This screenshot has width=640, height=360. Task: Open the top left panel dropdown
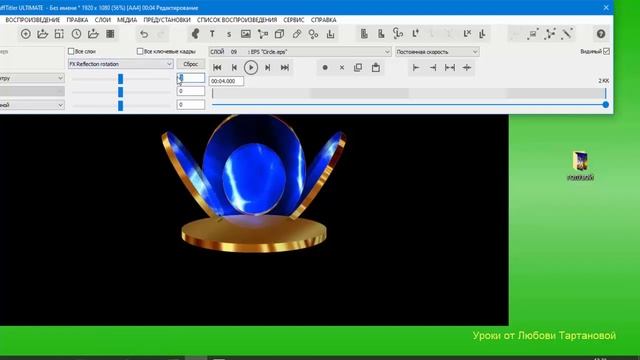[x=32, y=78]
